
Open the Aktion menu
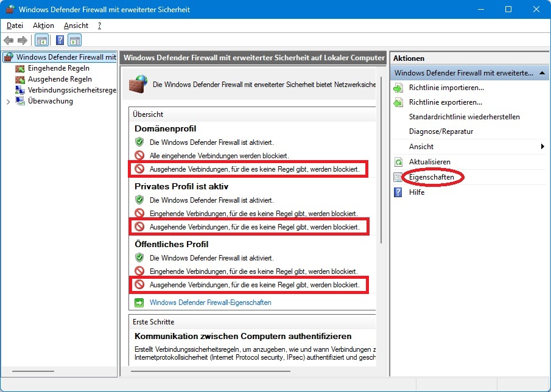pyautogui.click(x=44, y=26)
